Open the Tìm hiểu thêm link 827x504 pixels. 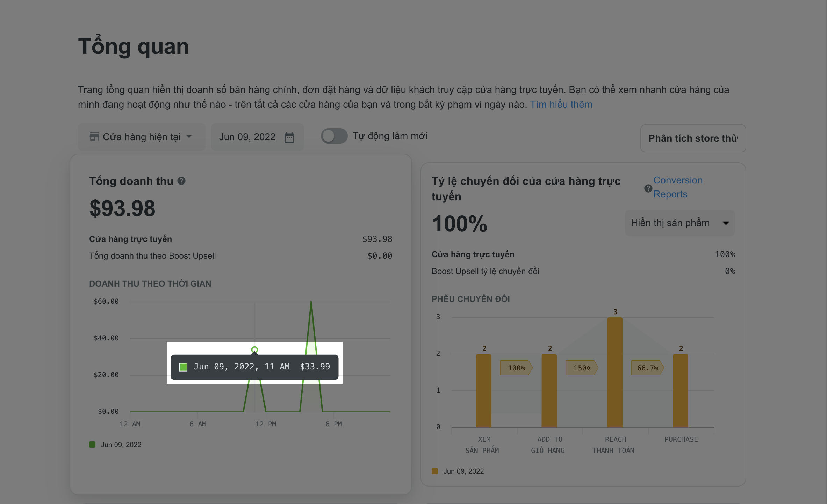tap(561, 104)
